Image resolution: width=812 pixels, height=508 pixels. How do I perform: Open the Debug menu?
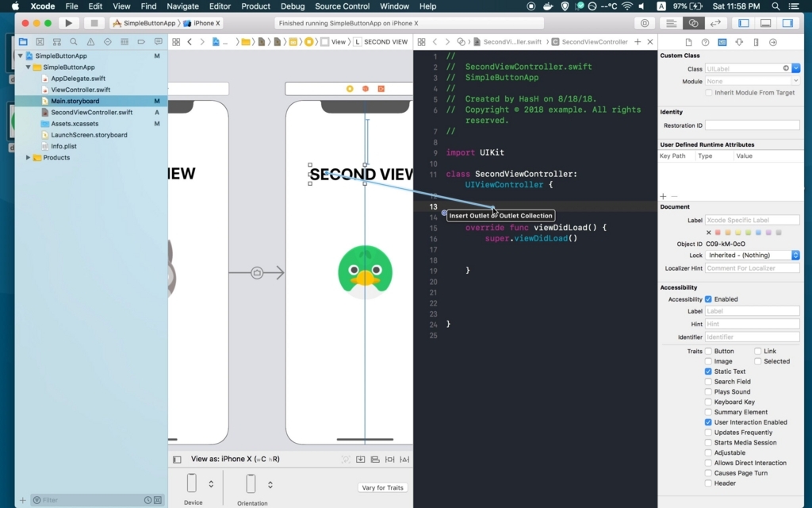tap(293, 6)
